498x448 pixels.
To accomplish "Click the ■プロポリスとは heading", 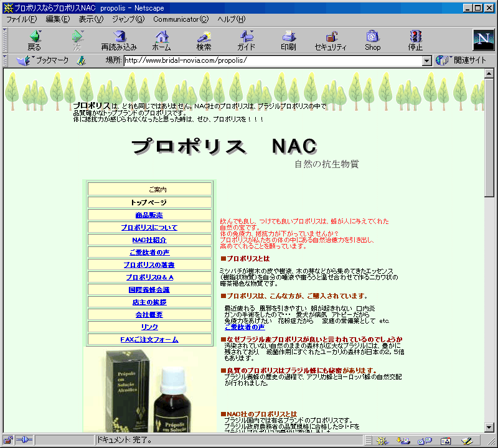I will 245,258.
